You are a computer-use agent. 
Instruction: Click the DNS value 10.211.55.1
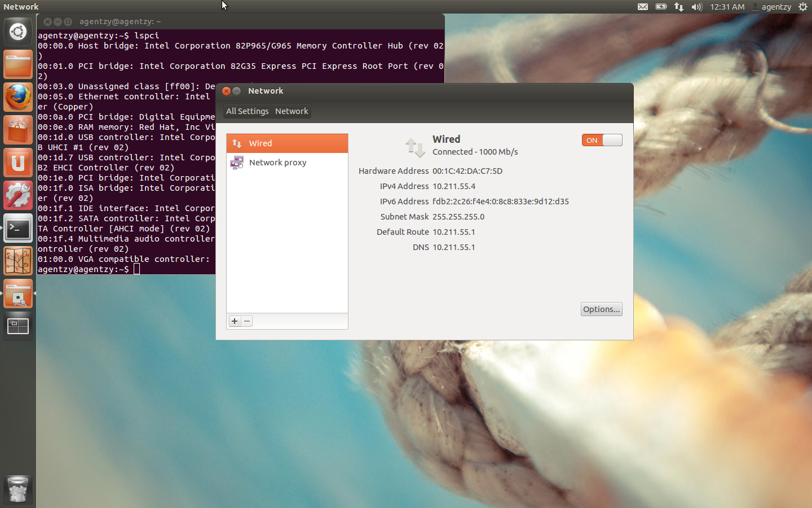454,247
